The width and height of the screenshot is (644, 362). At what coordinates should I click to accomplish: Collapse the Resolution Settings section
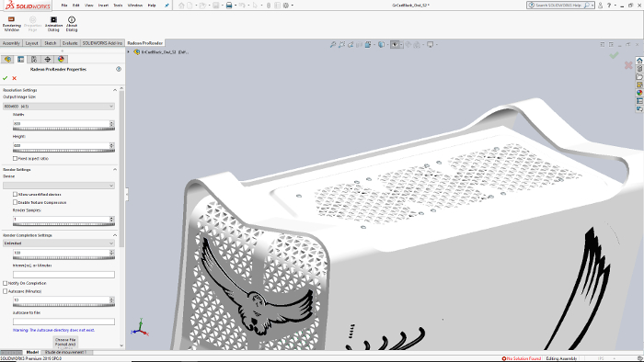pos(115,90)
